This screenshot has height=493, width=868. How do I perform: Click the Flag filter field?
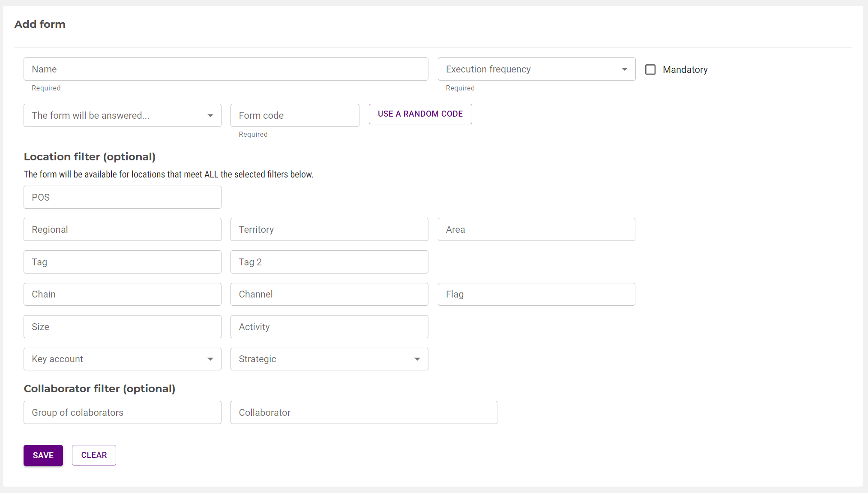536,295
